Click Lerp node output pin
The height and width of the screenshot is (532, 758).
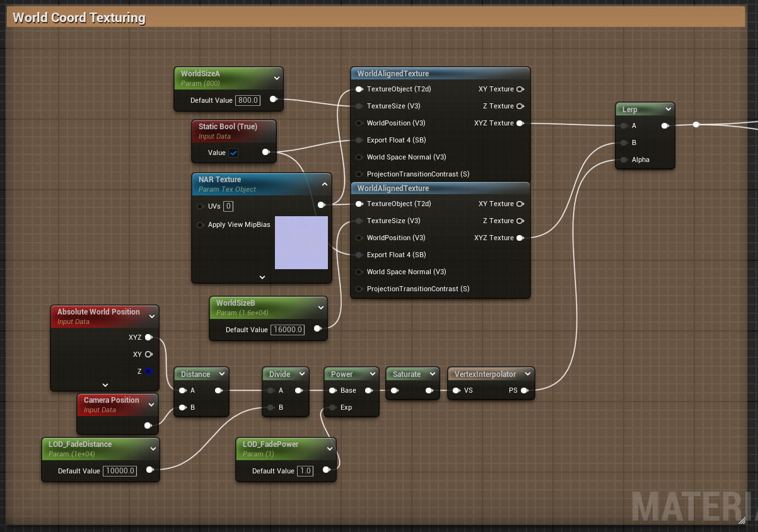point(665,125)
